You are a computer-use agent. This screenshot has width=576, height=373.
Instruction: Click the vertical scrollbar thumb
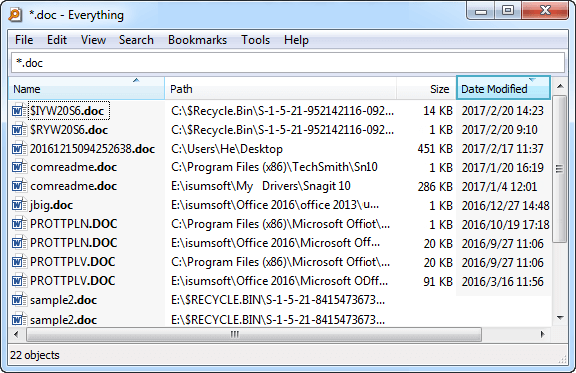point(560,169)
